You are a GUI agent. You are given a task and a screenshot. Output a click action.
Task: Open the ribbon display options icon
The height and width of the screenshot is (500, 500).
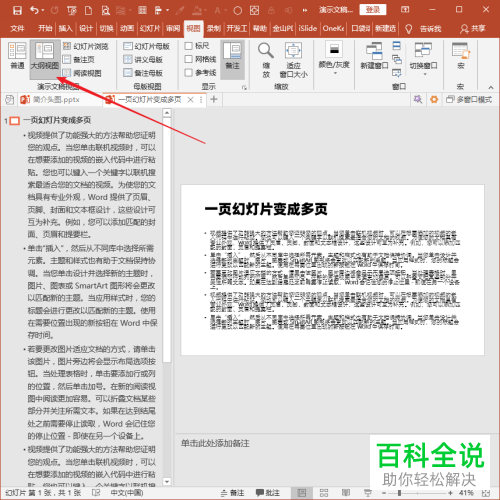405,9
